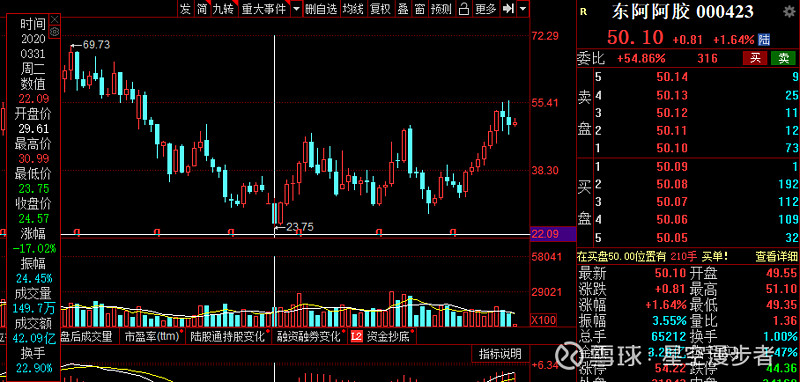
Task: Click the R marker beside stock name
Action: 583,11
